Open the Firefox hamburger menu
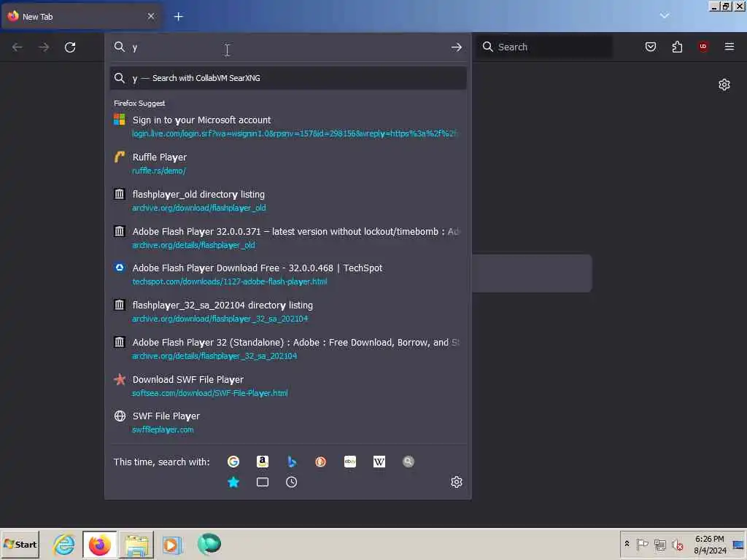Image resolution: width=747 pixels, height=560 pixels. [x=729, y=47]
